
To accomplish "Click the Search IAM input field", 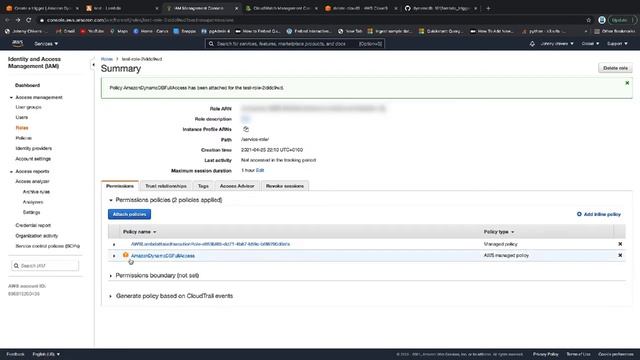I will pos(45,266).
